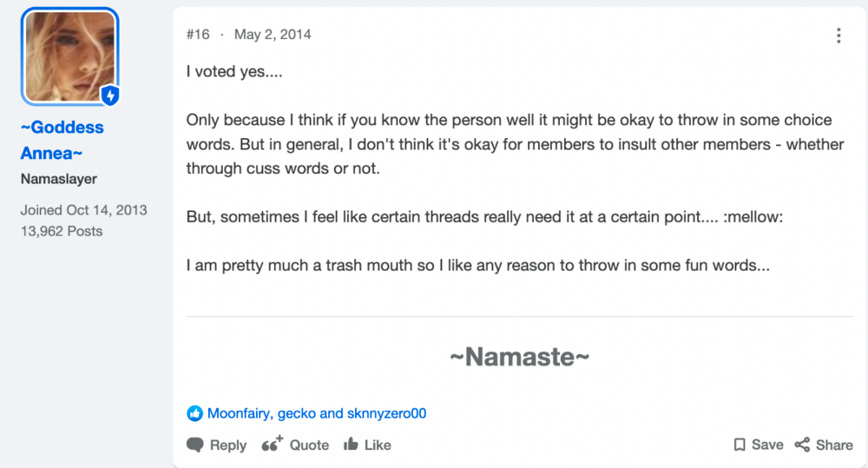Viewport: 868px width, 468px height.
Task: Click the speech bubble Reply icon
Action: tap(194, 445)
